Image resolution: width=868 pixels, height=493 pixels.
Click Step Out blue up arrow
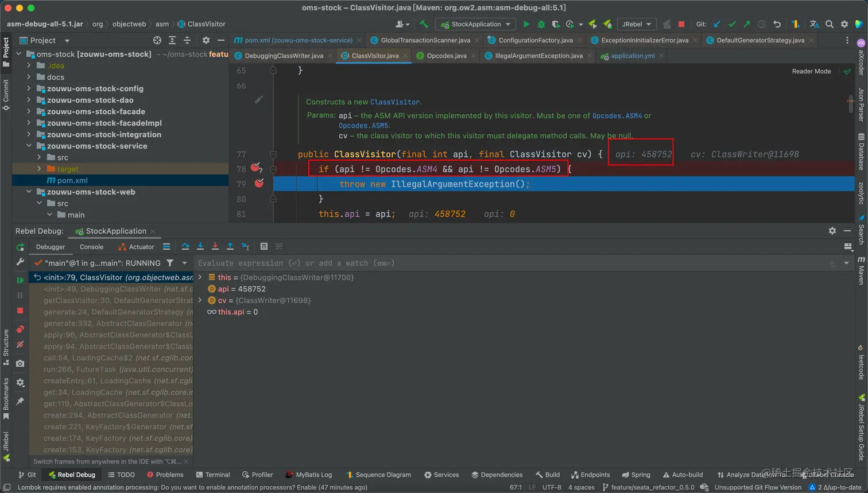(230, 246)
